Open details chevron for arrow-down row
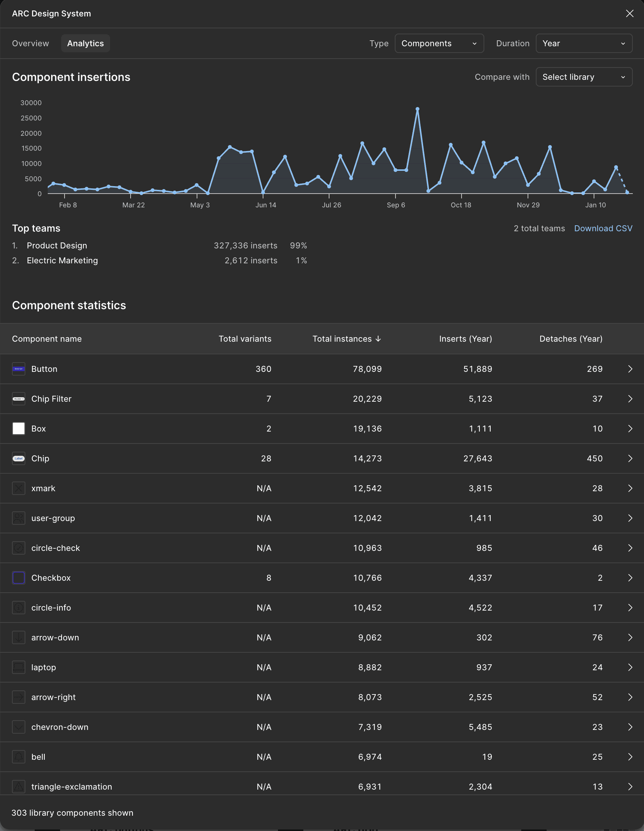This screenshot has width=644, height=831. (x=630, y=637)
